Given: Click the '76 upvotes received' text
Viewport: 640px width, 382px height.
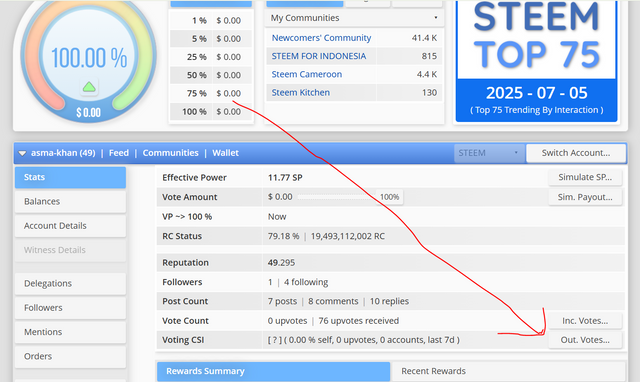Looking at the screenshot, I should click(358, 321).
